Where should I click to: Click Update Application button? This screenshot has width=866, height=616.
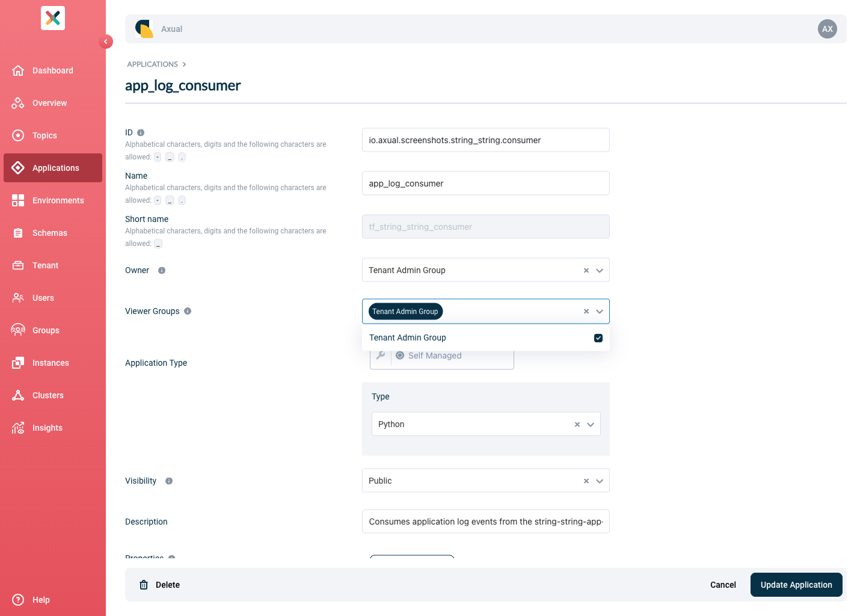click(x=796, y=585)
